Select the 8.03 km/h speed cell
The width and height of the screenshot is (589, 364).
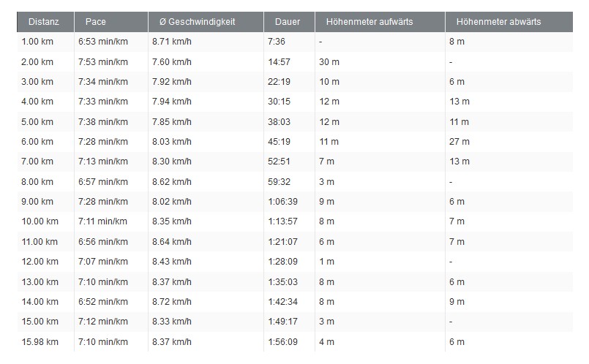click(171, 142)
